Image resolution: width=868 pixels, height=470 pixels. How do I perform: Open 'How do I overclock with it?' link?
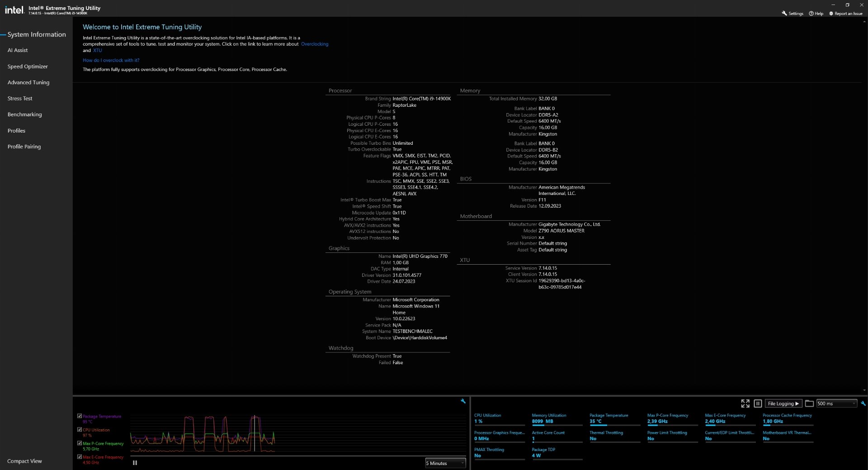[111, 60]
